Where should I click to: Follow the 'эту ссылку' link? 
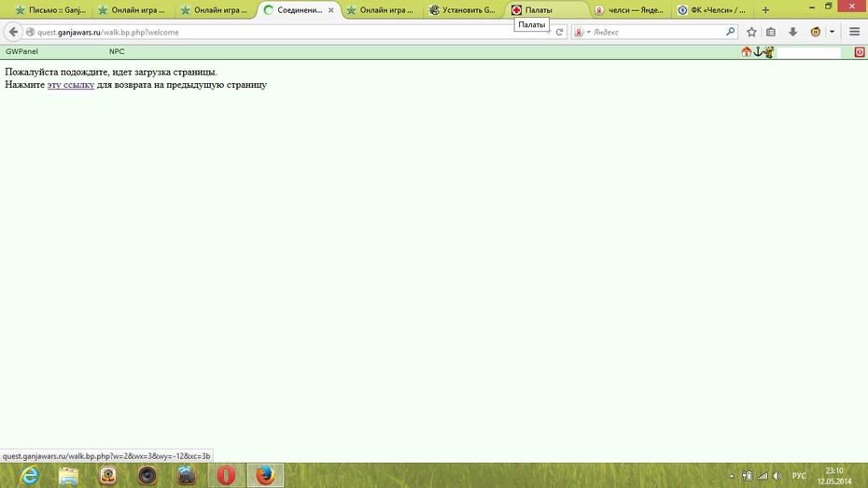click(71, 85)
